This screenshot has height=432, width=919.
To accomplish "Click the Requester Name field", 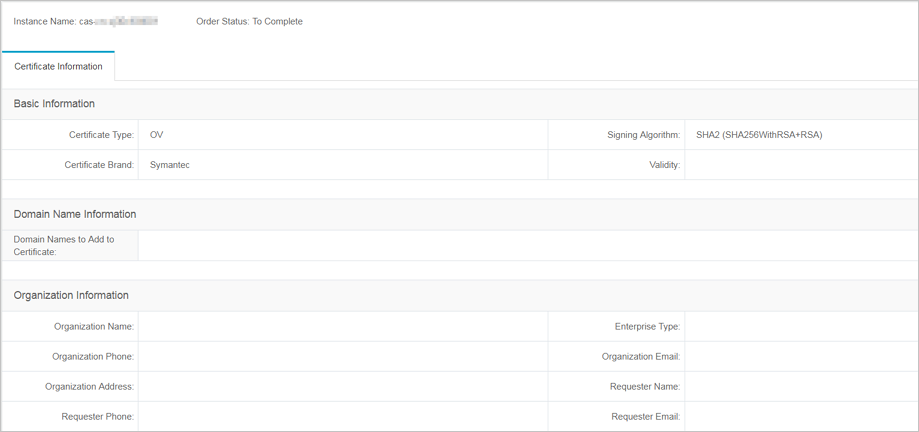I will (801, 386).
